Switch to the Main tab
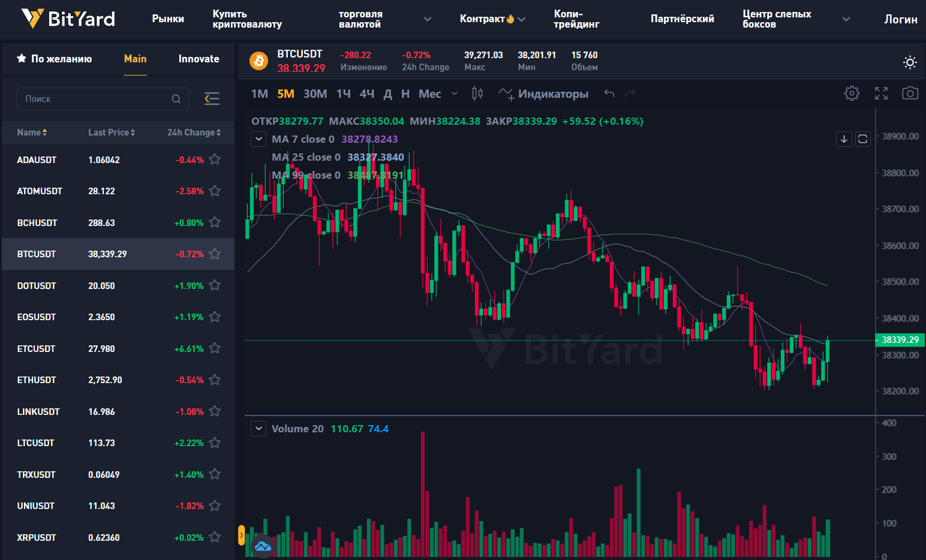926x560 pixels. pyautogui.click(x=135, y=59)
